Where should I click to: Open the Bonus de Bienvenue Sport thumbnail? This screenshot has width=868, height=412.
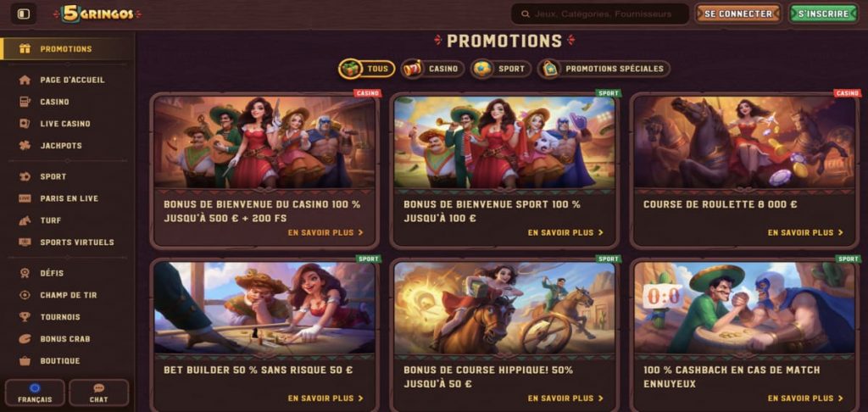504,142
